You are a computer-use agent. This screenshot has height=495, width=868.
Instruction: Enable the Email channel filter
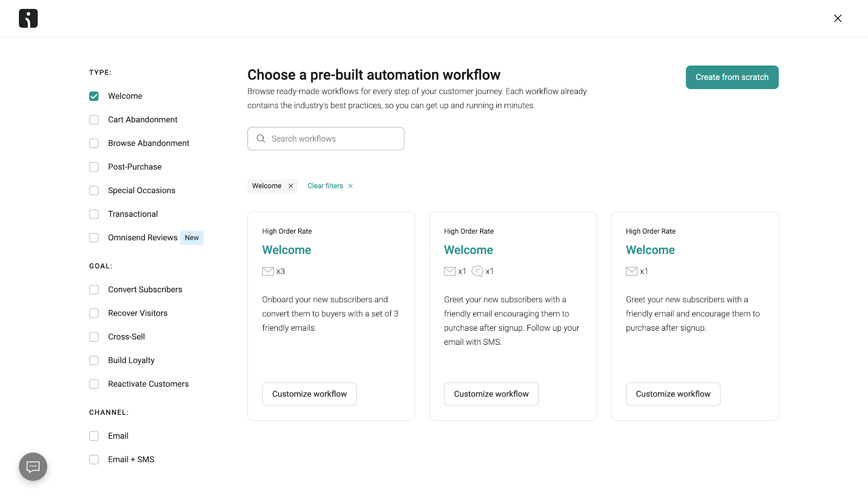pos(93,435)
